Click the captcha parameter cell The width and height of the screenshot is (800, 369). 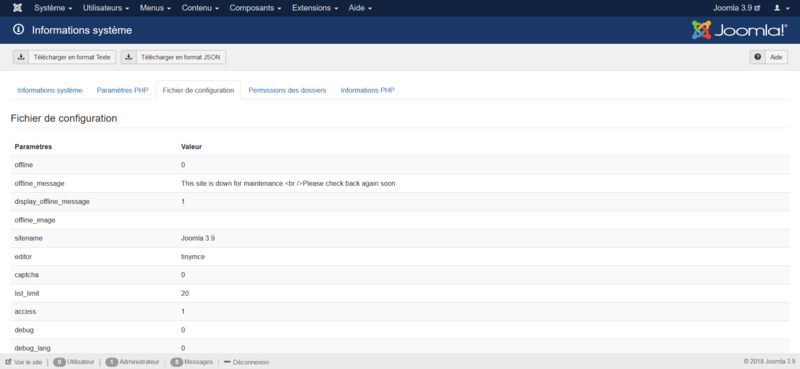[27, 275]
